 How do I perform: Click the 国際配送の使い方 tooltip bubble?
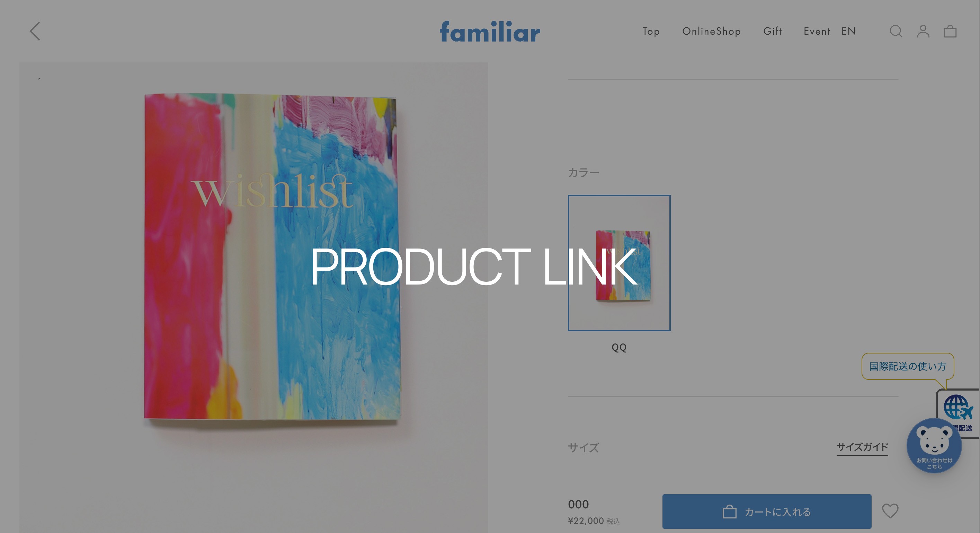907,366
